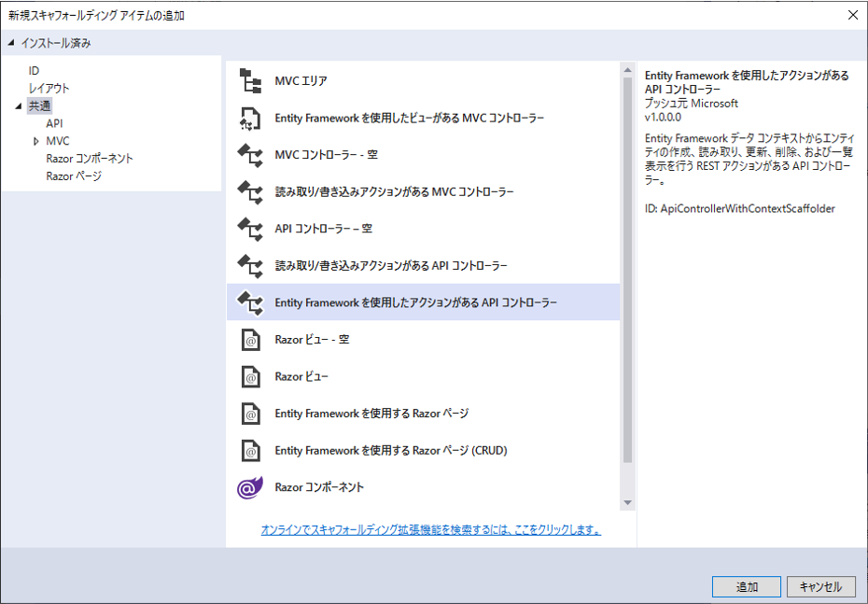
Task: Expand the MVC tree node arrow
Action: 36,141
